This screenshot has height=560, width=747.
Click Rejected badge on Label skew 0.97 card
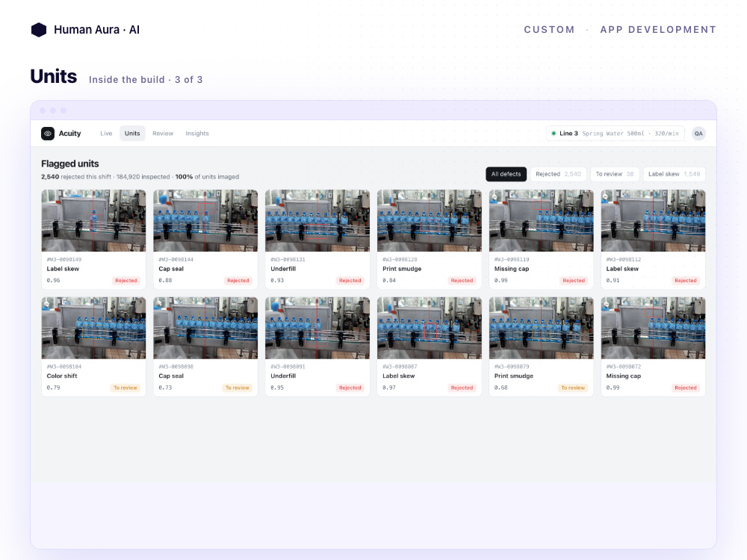[462, 388]
